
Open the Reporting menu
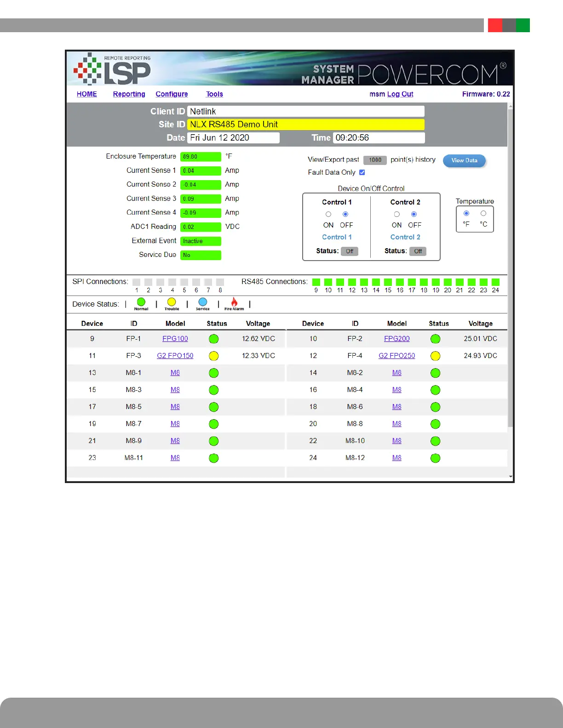pos(129,94)
